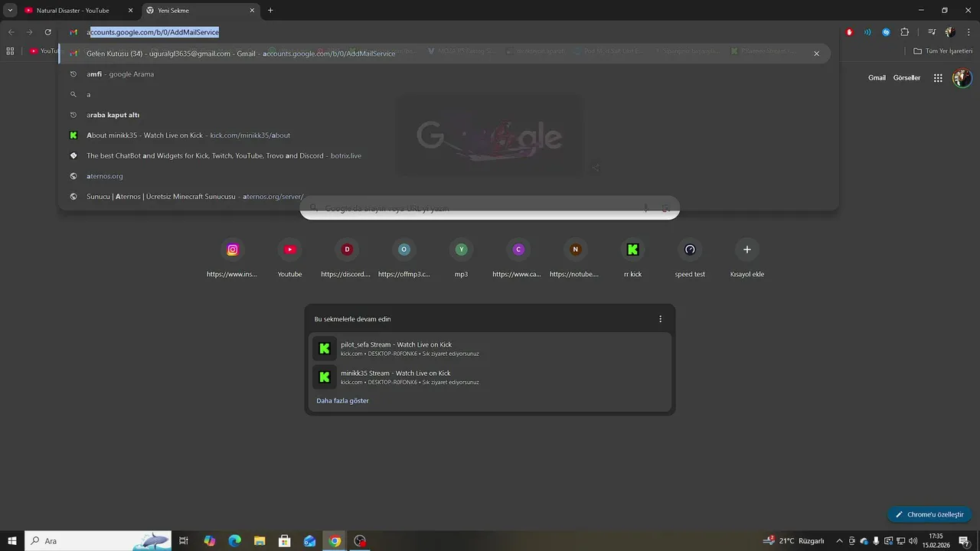Open weather widget 21°C Rüzgarlı

coord(795,541)
